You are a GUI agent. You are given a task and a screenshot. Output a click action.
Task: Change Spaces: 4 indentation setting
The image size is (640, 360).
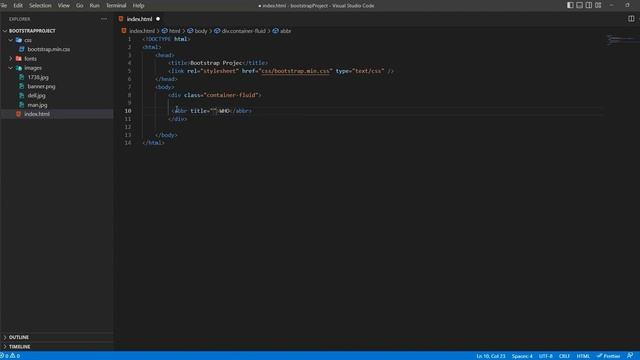pos(522,356)
